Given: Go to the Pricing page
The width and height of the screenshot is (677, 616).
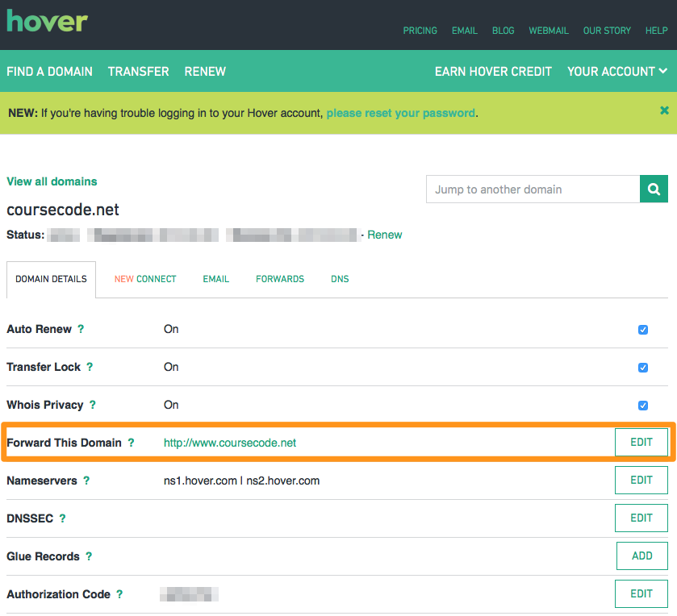Looking at the screenshot, I should [x=420, y=31].
